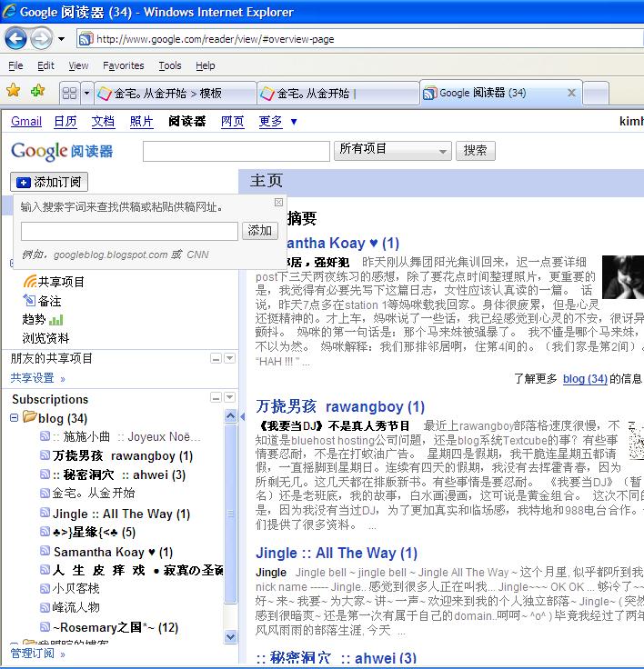644x669 pixels.
Task: Open 管理订阅 manage subscriptions link
Action: 37,654
